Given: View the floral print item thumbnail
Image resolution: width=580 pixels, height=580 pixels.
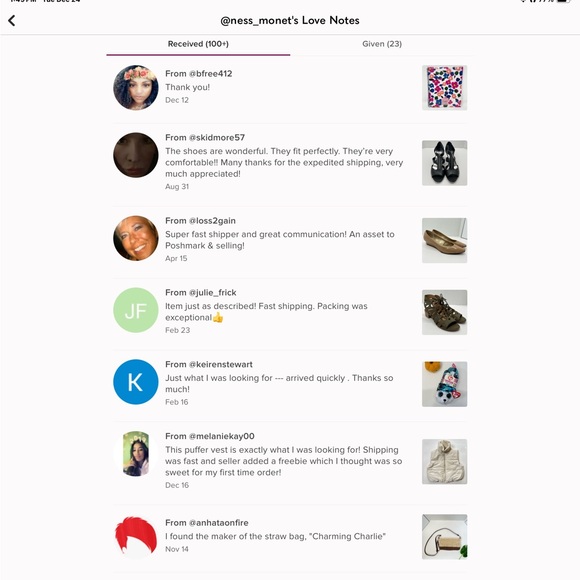Looking at the screenshot, I should pyautogui.click(x=444, y=88).
